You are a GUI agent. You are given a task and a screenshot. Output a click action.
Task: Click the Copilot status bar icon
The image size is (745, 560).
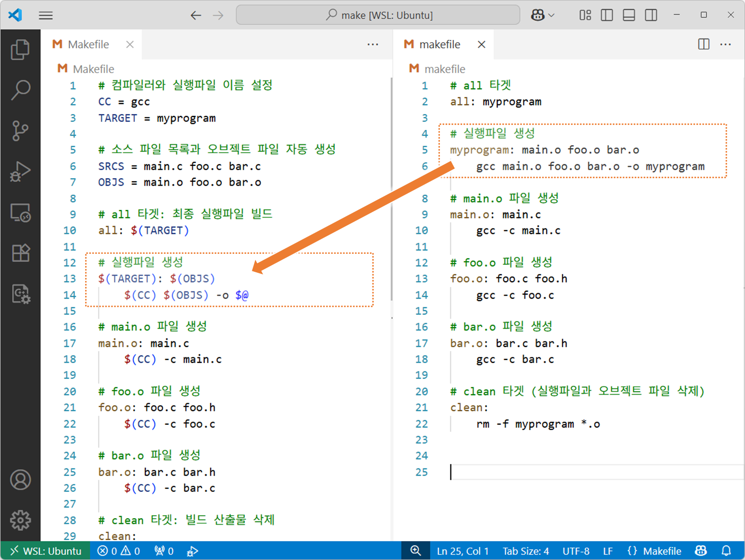pyautogui.click(x=701, y=551)
